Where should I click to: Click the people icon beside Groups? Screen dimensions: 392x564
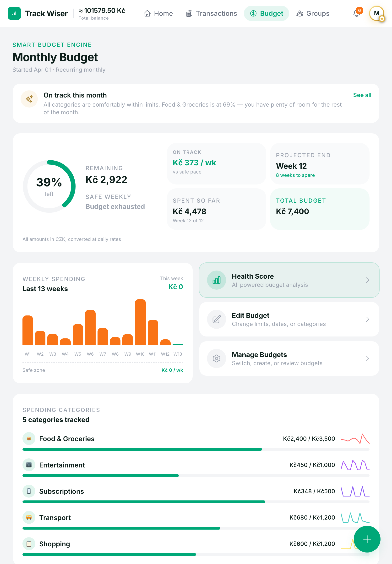pos(299,13)
